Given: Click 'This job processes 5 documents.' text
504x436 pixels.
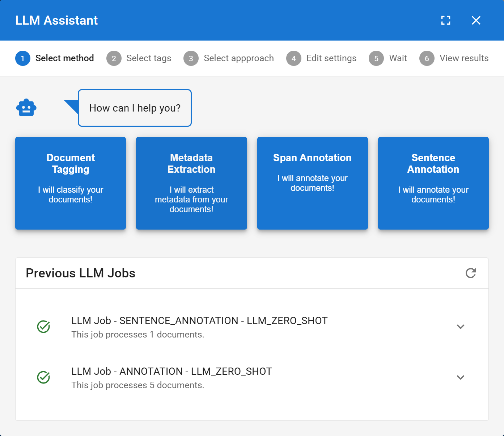Looking at the screenshot, I should pos(138,385).
